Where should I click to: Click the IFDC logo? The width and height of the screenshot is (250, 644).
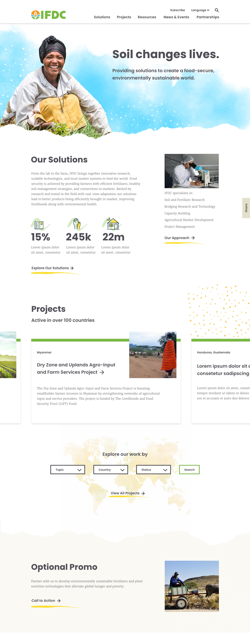pos(48,15)
